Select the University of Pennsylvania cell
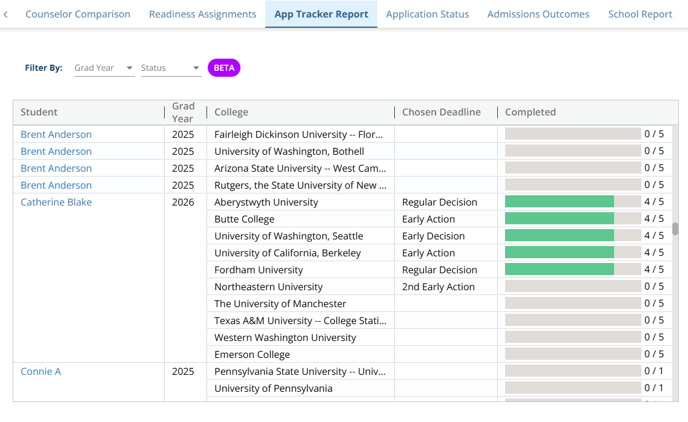This screenshot has height=422, width=688. (x=301, y=388)
